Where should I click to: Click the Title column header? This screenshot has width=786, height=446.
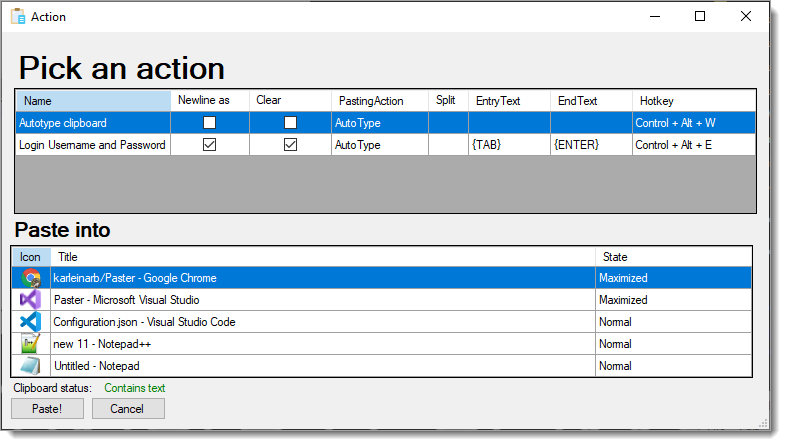(x=323, y=257)
